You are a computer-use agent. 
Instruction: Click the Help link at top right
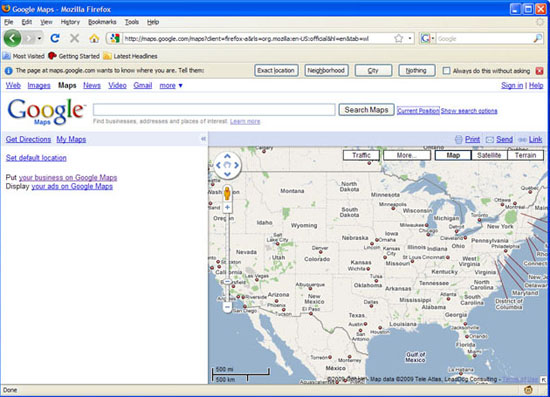pos(536,86)
